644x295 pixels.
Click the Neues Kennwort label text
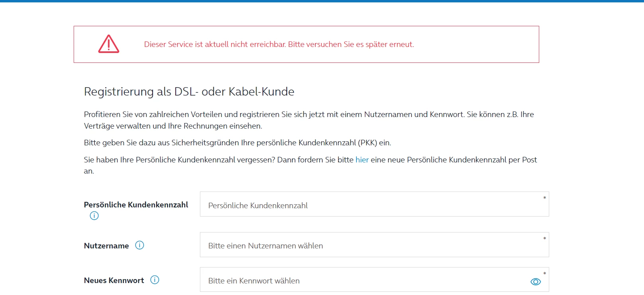tap(114, 281)
